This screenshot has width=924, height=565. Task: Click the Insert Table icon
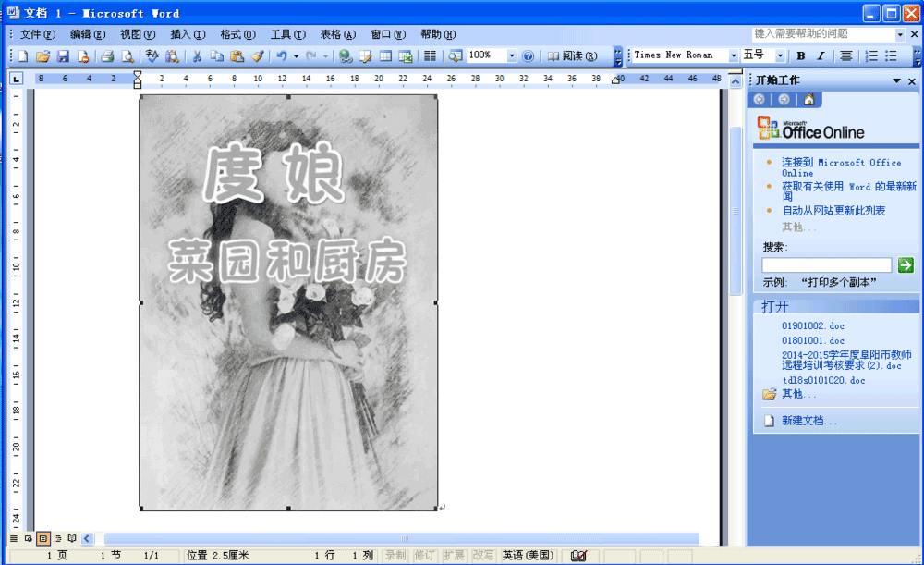[x=385, y=56]
